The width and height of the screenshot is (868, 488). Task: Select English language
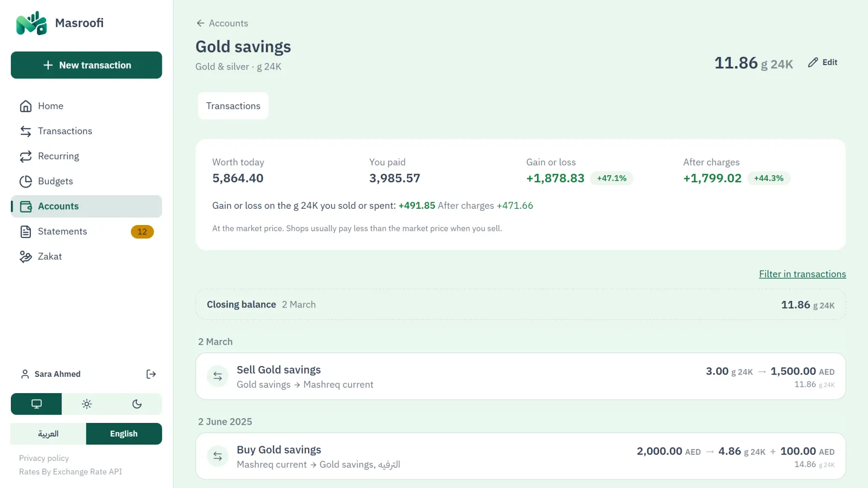click(124, 434)
